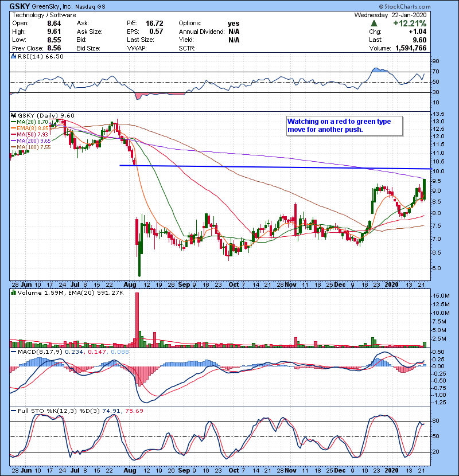
Task: Select the Open value 8.64
Action: pyautogui.click(x=54, y=24)
